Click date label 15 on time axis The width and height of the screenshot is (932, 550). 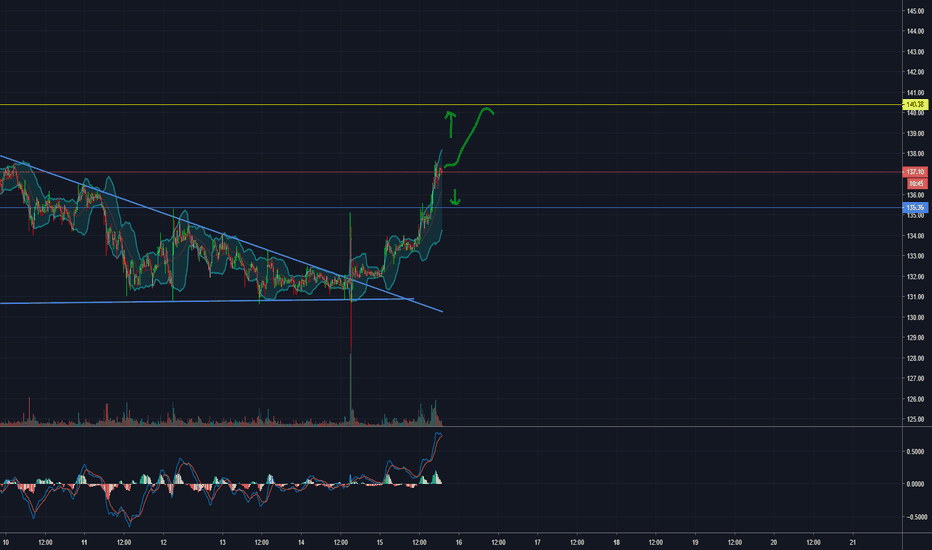380,542
